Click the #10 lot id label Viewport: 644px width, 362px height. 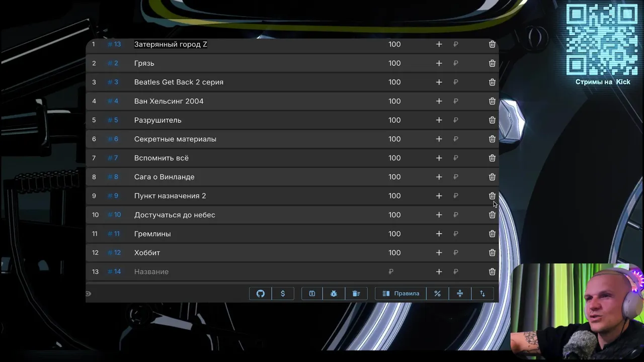[x=114, y=215]
